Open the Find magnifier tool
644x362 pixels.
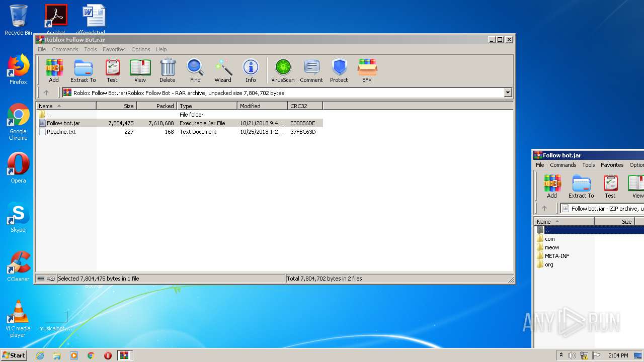[195, 70]
